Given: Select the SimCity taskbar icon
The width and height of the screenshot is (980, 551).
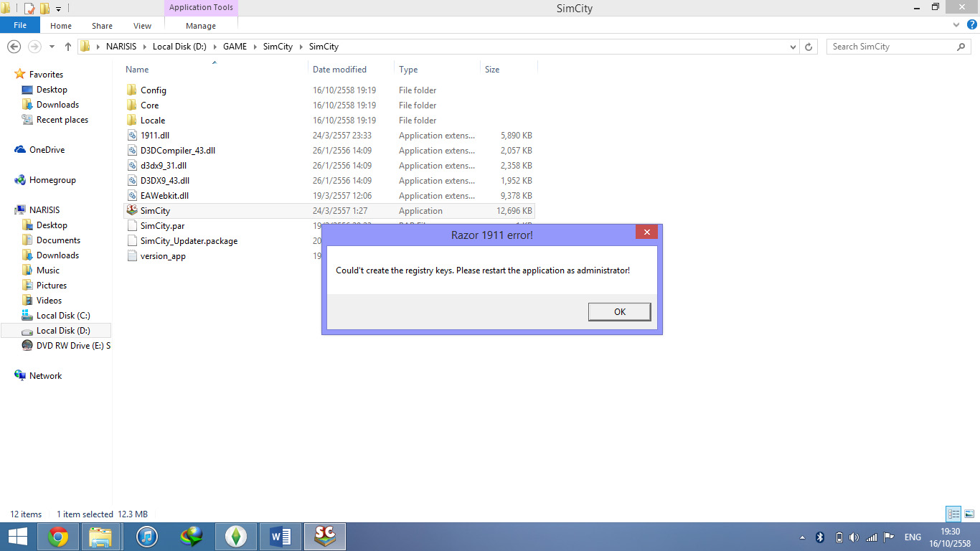Looking at the screenshot, I should pyautogui.click(x=325, y=536).
